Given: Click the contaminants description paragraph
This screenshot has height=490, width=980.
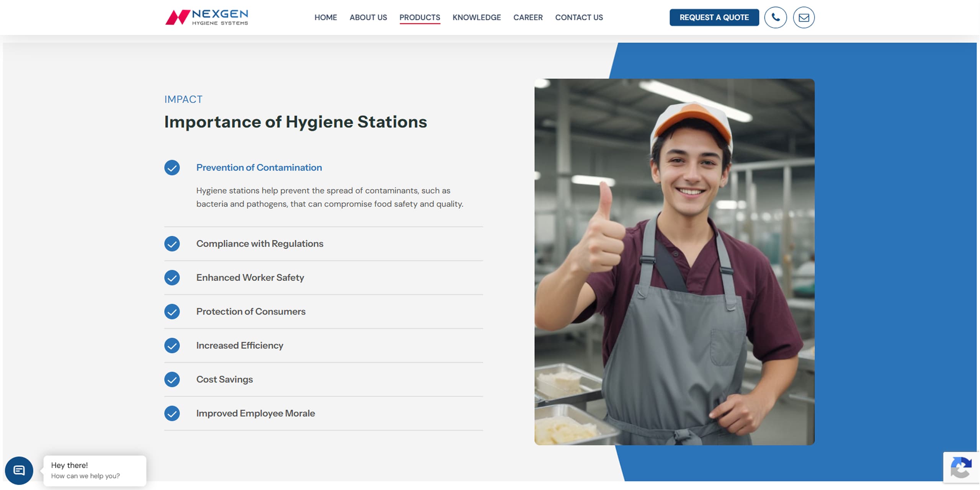Looking at the screenshot, I should [x=330, y=197].
